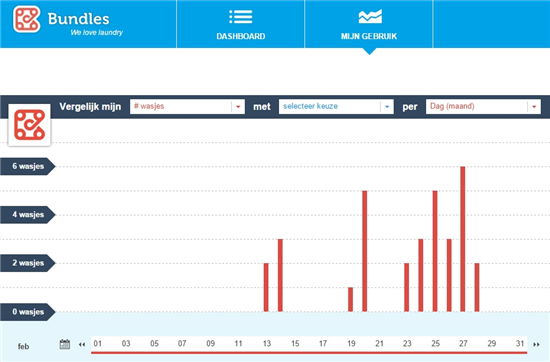The image size is (550, 362).
Task: Click the '6 wasjes' axis label
Action: tap(28, 166)
